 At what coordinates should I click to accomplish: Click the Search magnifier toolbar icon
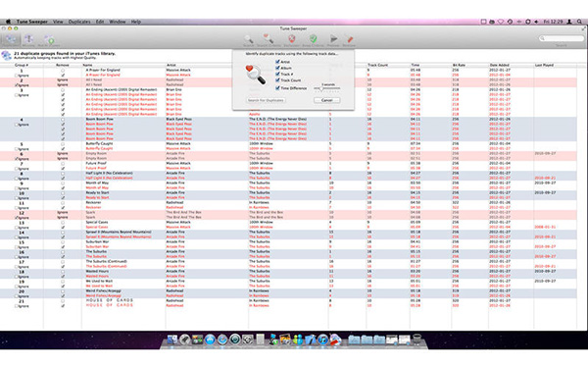(x=248, y=40)
